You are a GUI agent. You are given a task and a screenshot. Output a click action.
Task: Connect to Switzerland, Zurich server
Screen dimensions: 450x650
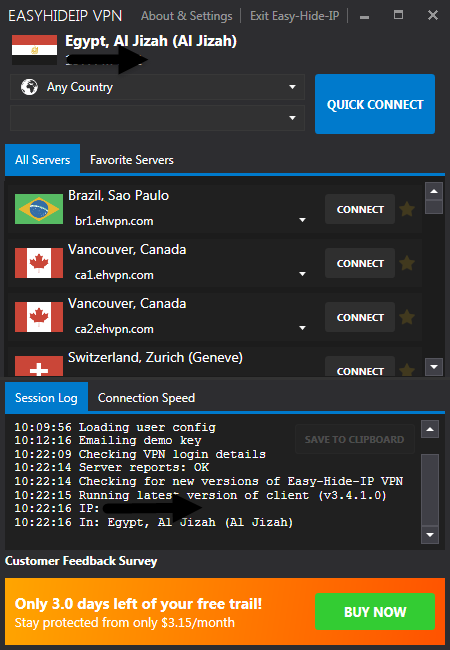point(360,368)
